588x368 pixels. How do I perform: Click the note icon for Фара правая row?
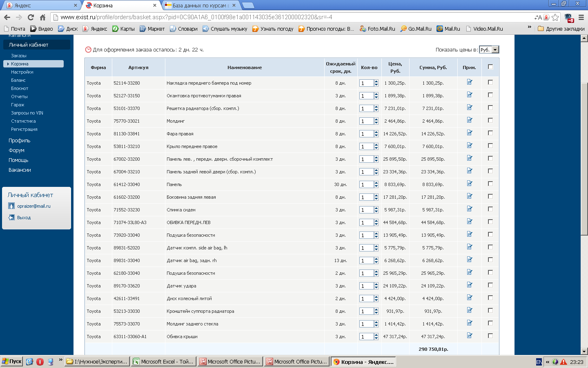click(470, 133)
